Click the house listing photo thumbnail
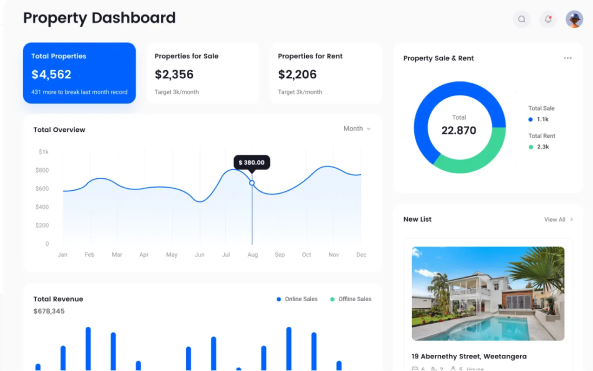Screen dimensions: 593x371 [488, 294]
